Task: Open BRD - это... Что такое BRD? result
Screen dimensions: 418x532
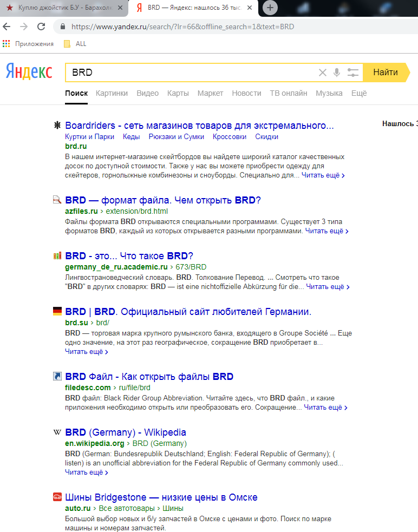Action: coord(129,256)
